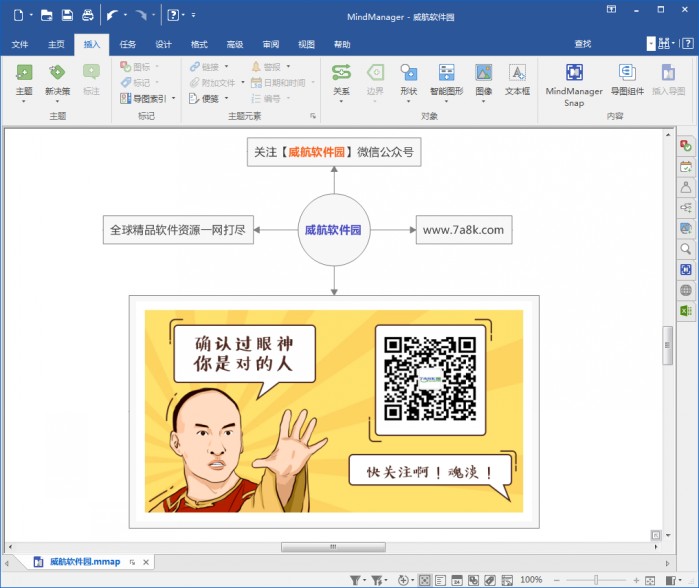Click the 主题 (Topic) insert icon
This screenshot has height=588, width=699.
point(24,72)
